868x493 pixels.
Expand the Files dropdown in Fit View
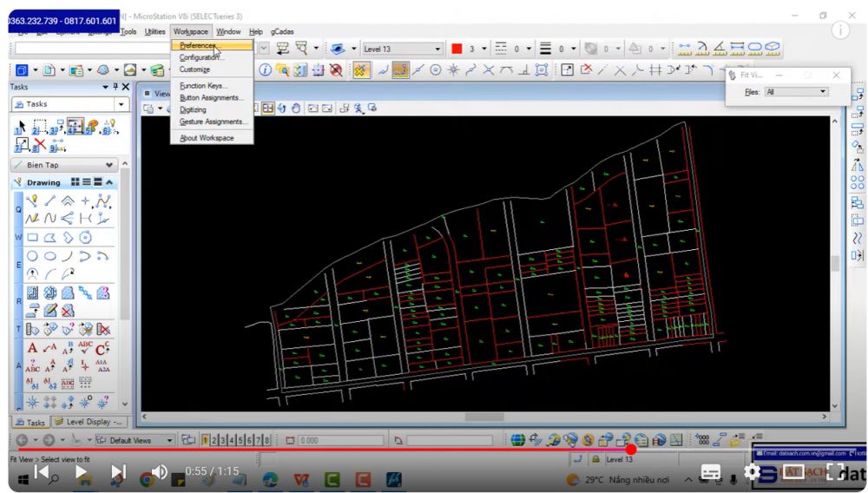coord(823,92)
